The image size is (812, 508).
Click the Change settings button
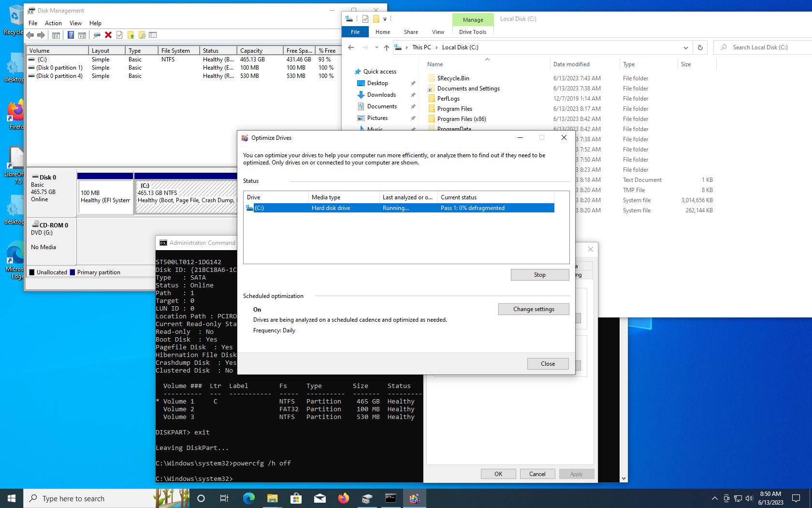point(534,309)
